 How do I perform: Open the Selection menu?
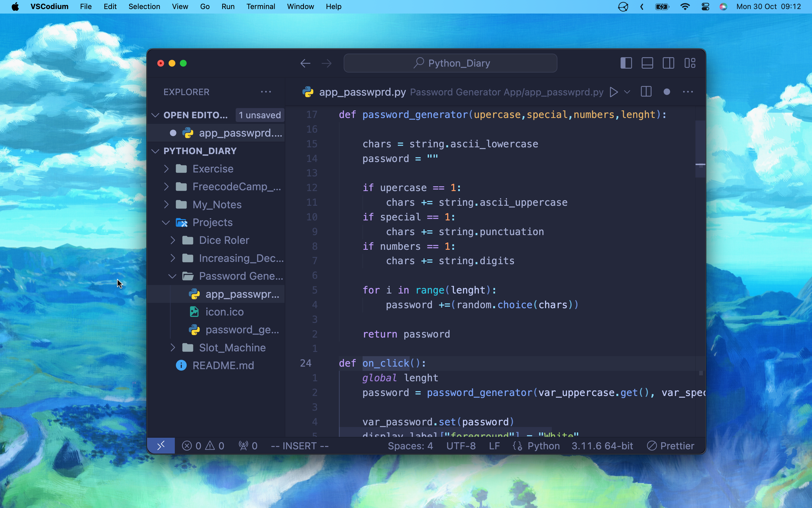pos(144,7)
